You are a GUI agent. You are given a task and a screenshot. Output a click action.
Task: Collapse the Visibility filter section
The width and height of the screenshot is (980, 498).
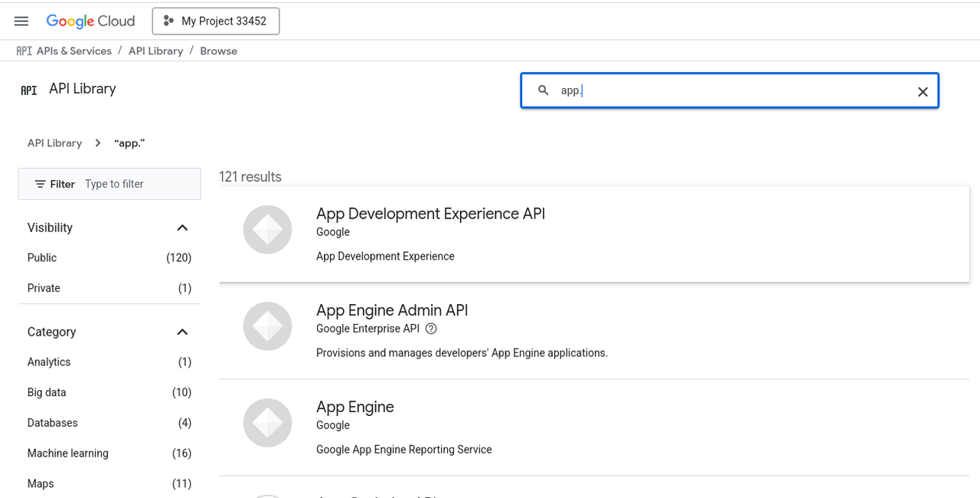(x=182, y=228)
